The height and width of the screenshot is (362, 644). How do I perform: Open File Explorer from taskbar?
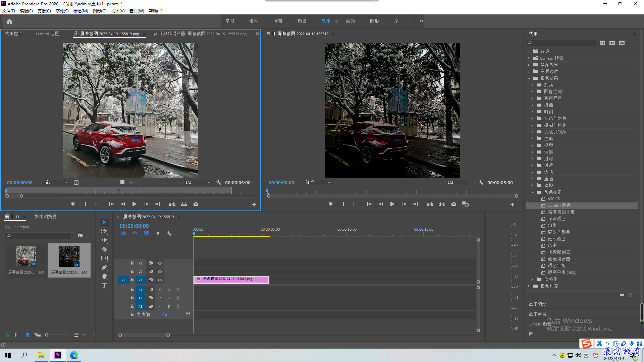41,355
